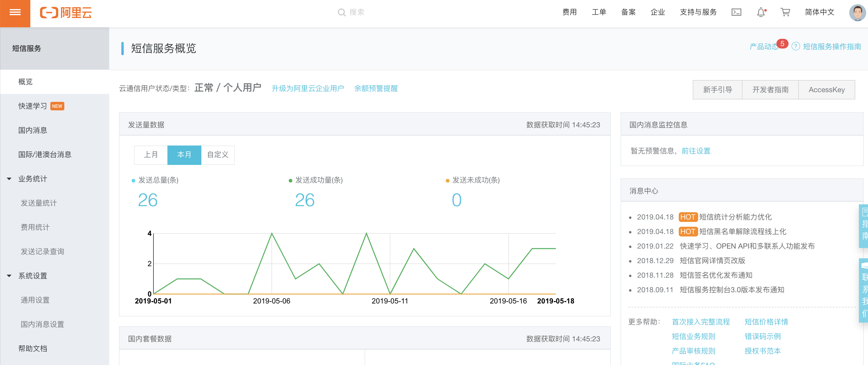
Task: Open the 短信价格详情 help link
Action: [x=766, y=322]
